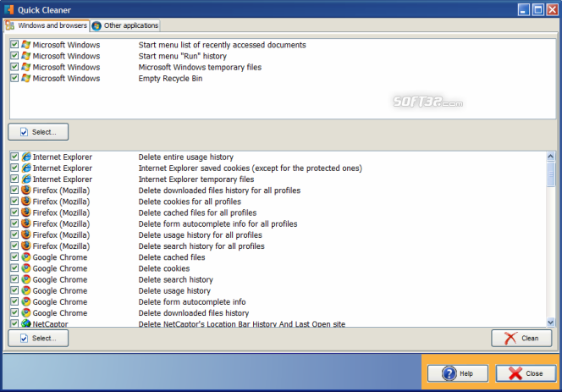This screenshot has height=392, width=562.
Task: Uncheck Start menu "Run" history checkbox
Action: [14, 56]
